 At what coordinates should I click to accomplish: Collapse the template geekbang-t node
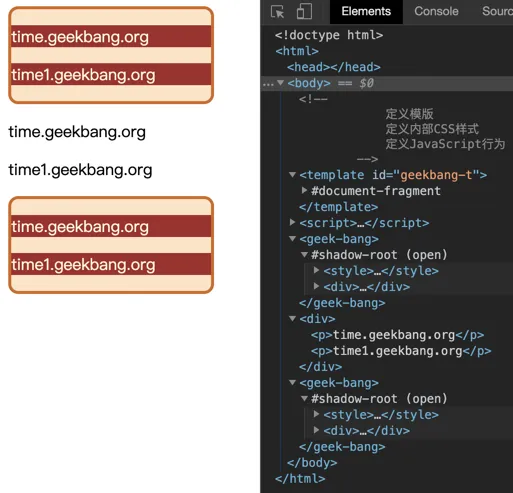pos(292,174)
